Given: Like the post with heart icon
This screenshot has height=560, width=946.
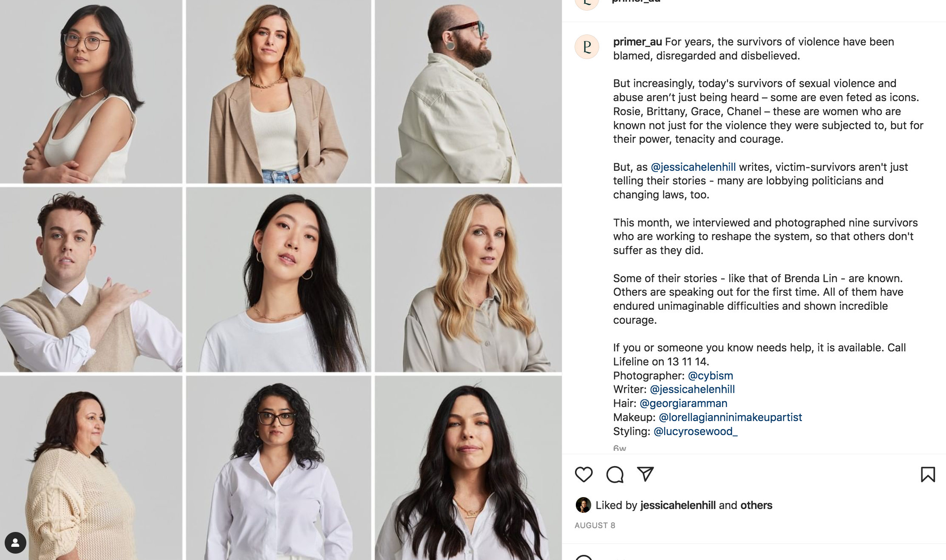Looking at the screenshot, I should (x=583, y=475).
